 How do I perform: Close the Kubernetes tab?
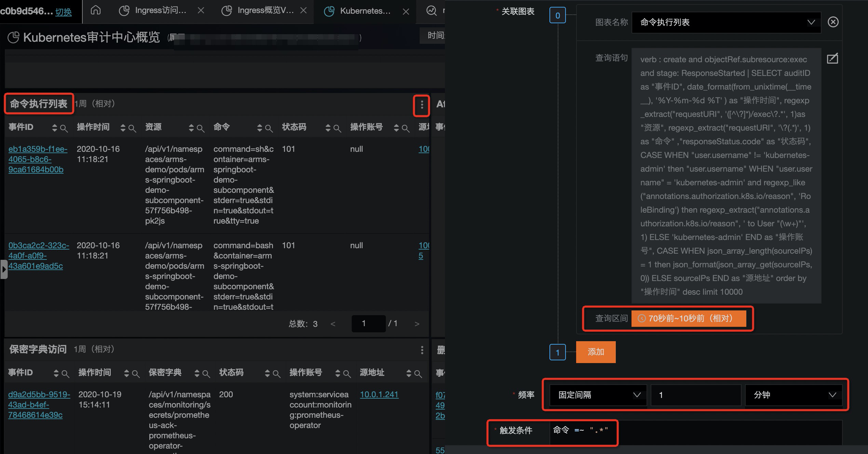click(406, 12)
